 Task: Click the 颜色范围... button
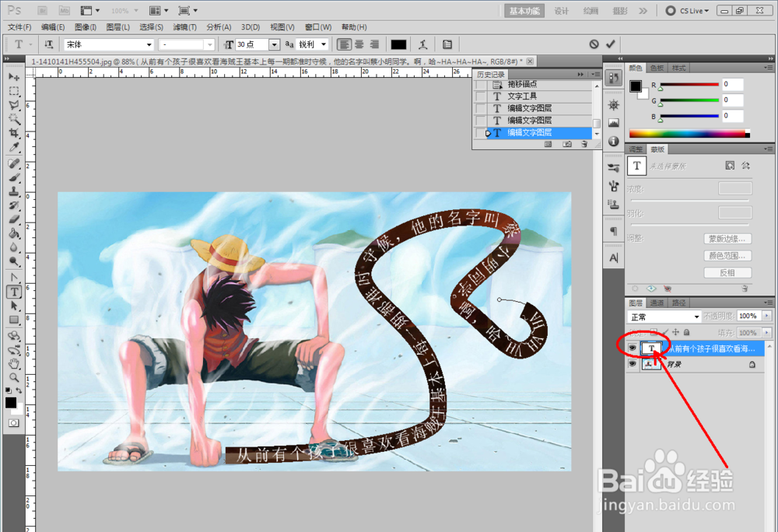[x=727, y=255]
